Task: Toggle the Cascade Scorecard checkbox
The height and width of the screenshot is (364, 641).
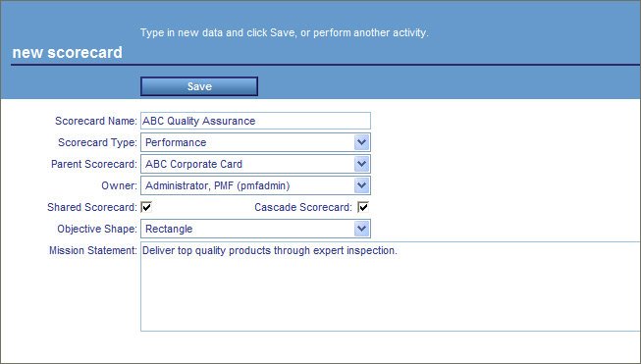Action: point(363,207)
